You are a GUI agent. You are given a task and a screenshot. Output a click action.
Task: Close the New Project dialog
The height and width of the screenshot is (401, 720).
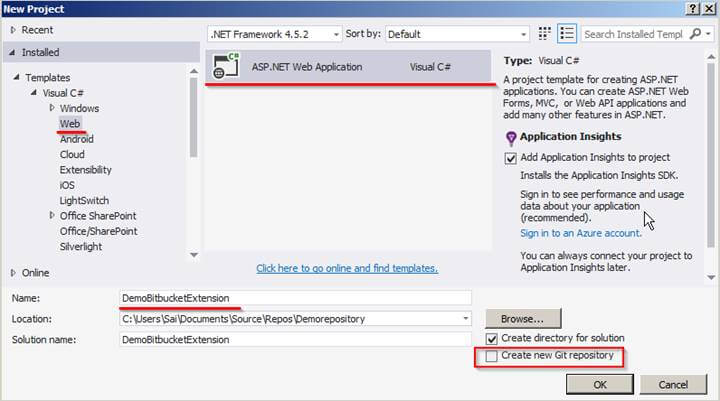[709, 9]
